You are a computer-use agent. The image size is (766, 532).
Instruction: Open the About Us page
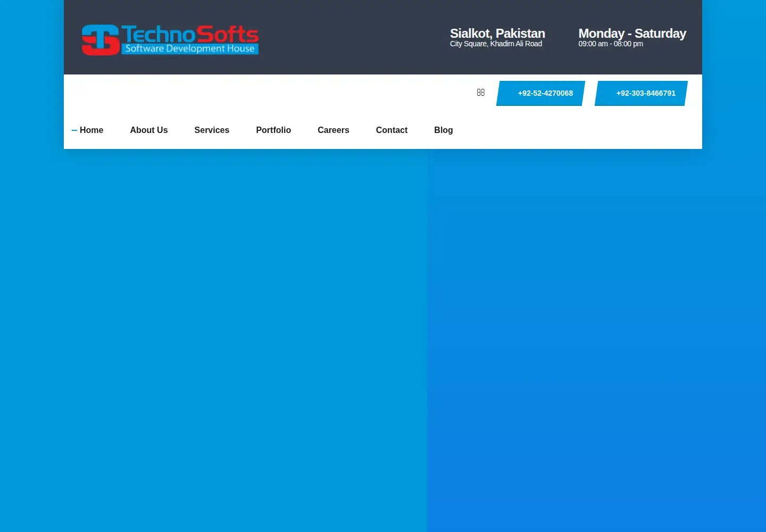[x=149, y=130]
